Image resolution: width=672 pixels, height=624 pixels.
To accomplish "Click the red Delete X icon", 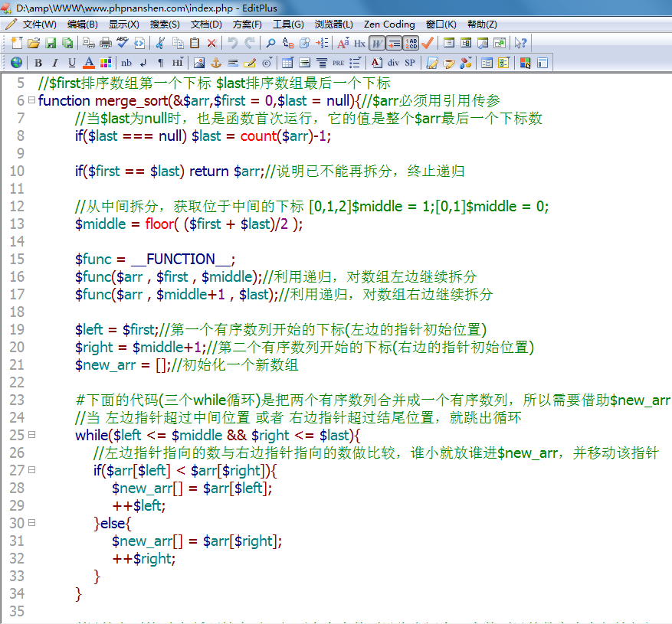I will point(211,43).
